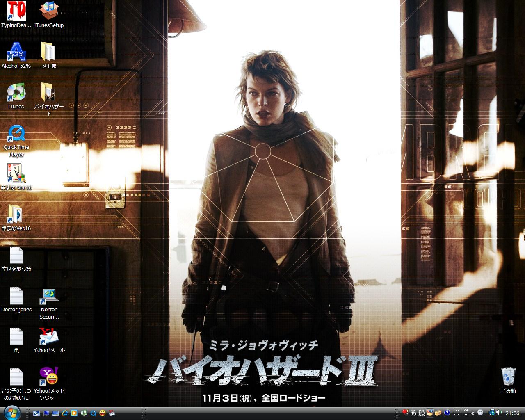Open the language bar options dropdown arrow
This screenshot has height=420, width=525.
pos(466,415)
